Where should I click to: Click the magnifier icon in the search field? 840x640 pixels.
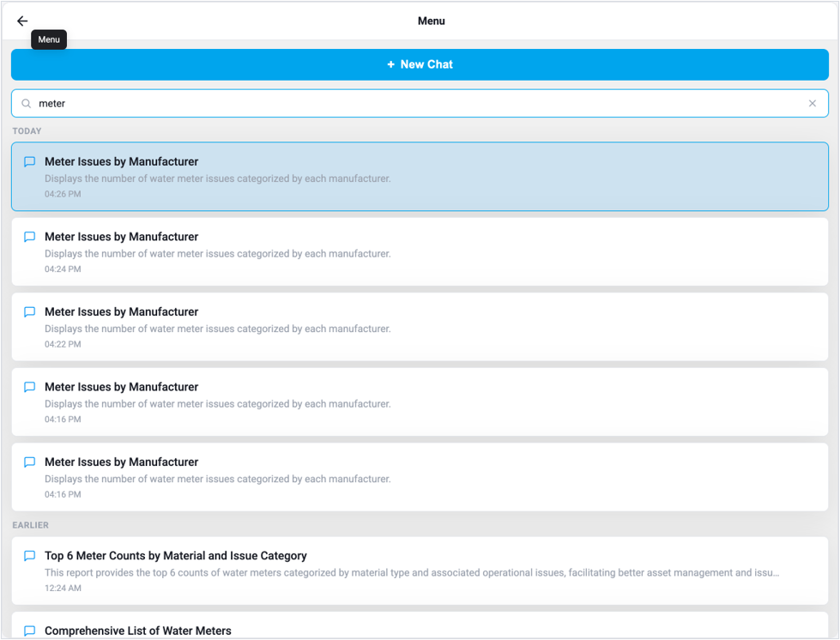coord(27,103)
